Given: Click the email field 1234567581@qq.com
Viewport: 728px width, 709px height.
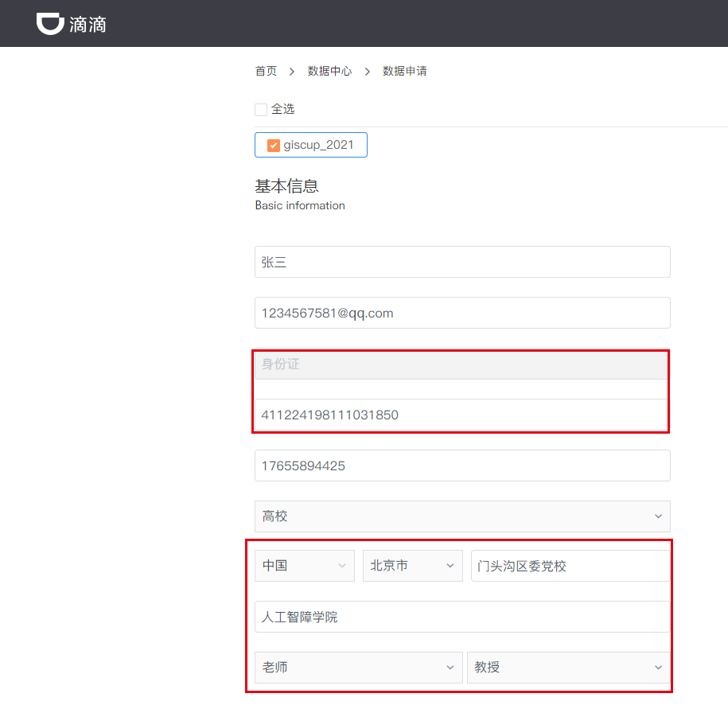Looking at the screenshot, I should (x=462, y=313).
